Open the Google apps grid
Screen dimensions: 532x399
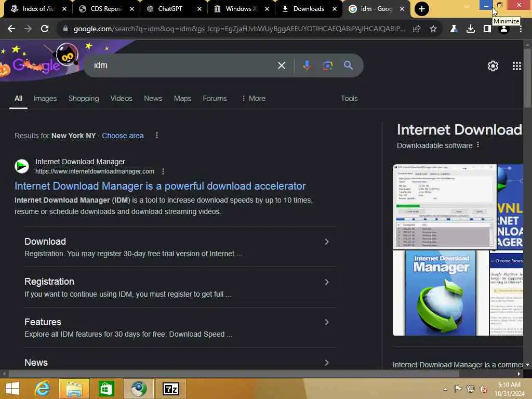pos(517,66)
